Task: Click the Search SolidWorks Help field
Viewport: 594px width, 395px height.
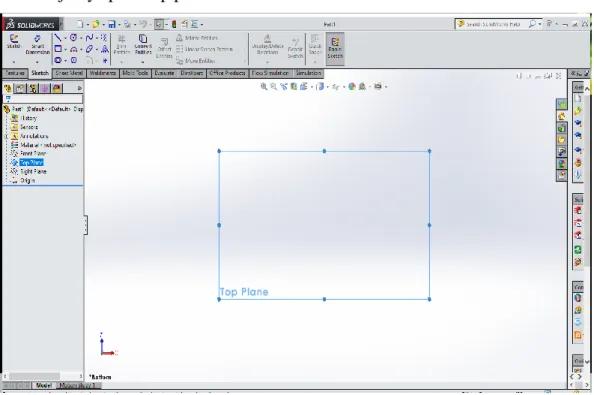Action: point(493,24)
